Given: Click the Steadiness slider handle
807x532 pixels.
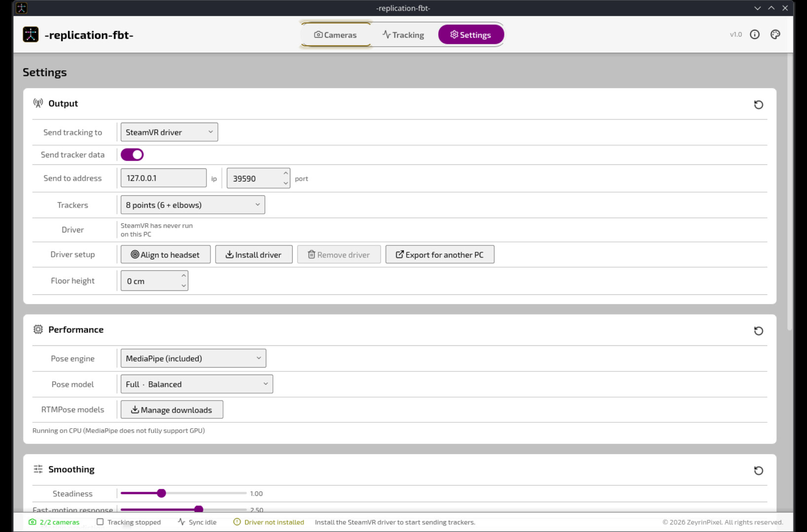Looking at the screenshot, I should pyautogui.click(x=161, y=493).
